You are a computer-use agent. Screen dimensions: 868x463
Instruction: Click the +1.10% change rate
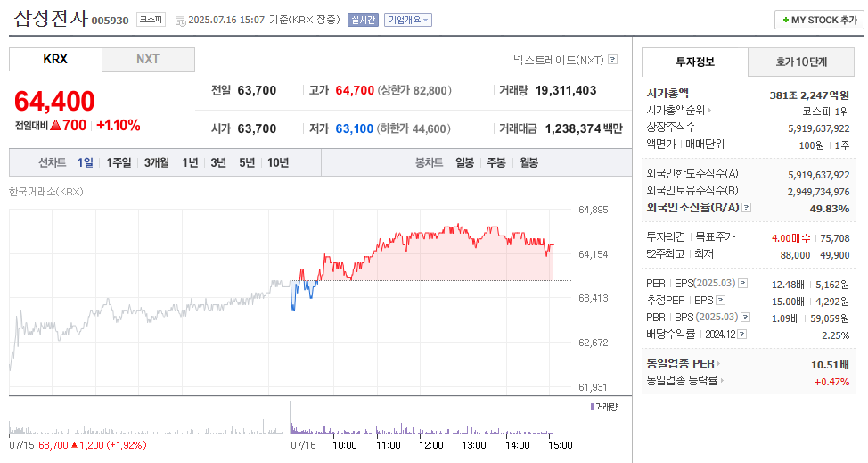(119, 126)
